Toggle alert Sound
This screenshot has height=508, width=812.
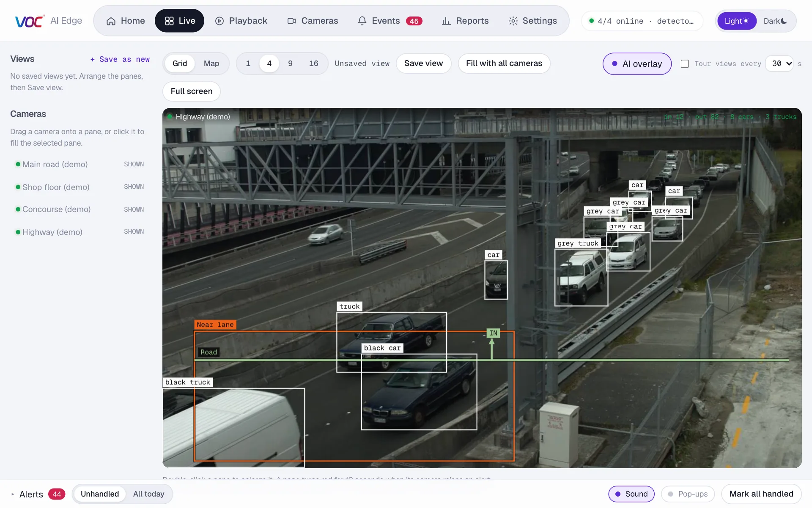(631, 494)
